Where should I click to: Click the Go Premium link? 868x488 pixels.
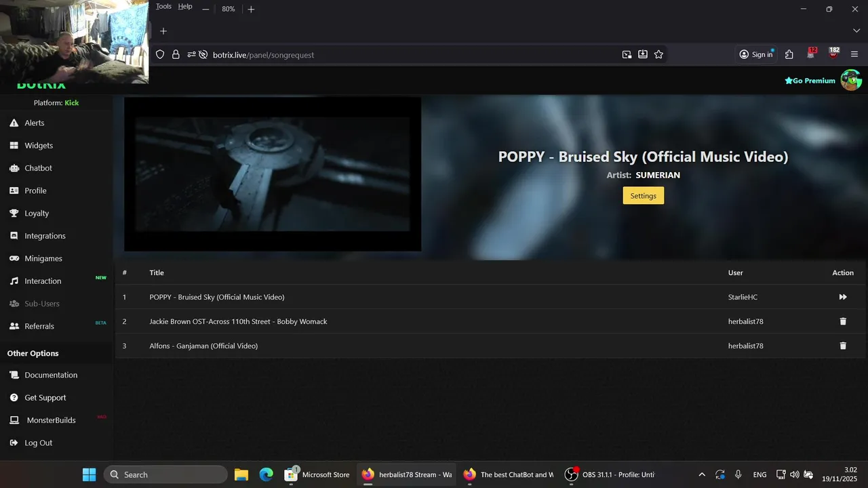(x=810, y=81)
